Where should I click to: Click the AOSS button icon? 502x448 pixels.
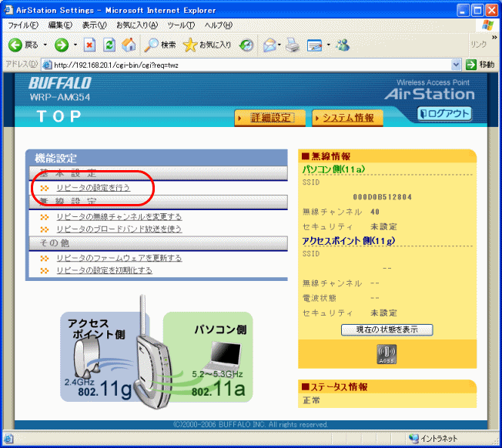pos(387,354)
